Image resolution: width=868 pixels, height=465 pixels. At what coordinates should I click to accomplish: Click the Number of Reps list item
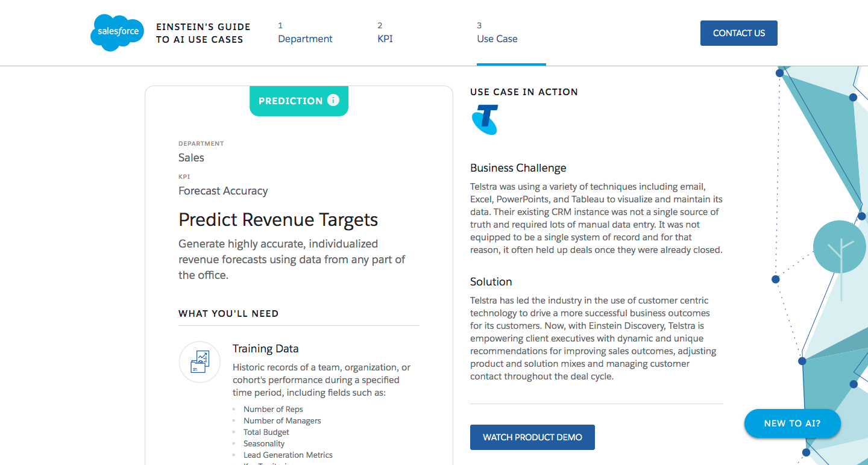273,410
